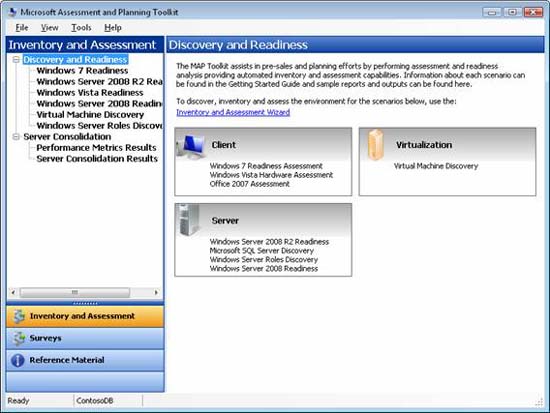550x413 pixels.
Task: Minimize the MAP Toolkit window
Action: point(491,13)
